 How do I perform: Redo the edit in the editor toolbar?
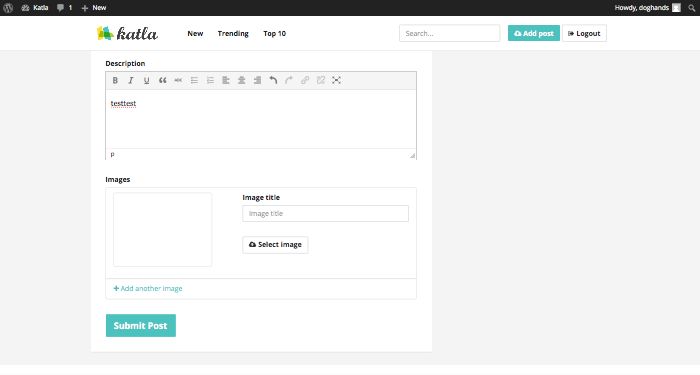click(x=289, y=80)
